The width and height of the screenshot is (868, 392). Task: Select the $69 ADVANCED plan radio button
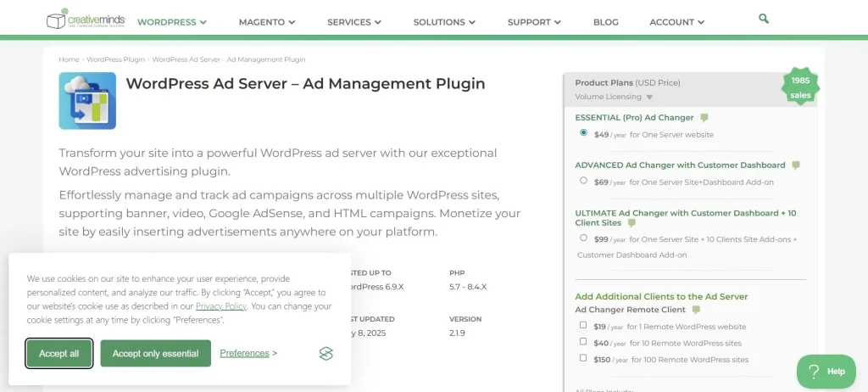pyautogui.click(x=583, y=181)
